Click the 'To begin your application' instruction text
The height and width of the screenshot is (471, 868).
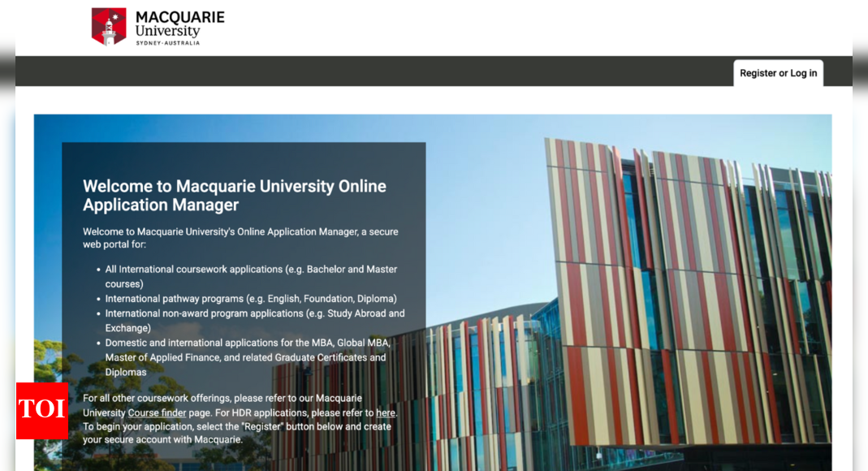[235, 426]
